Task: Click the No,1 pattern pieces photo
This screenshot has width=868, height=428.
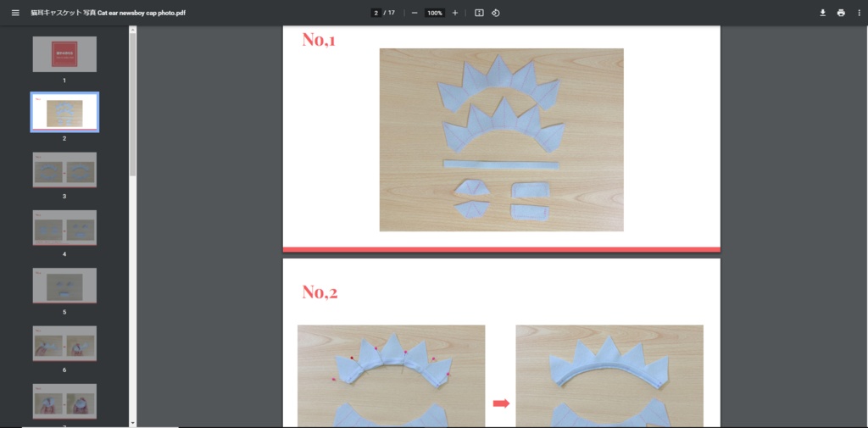Action: [502, 140]
